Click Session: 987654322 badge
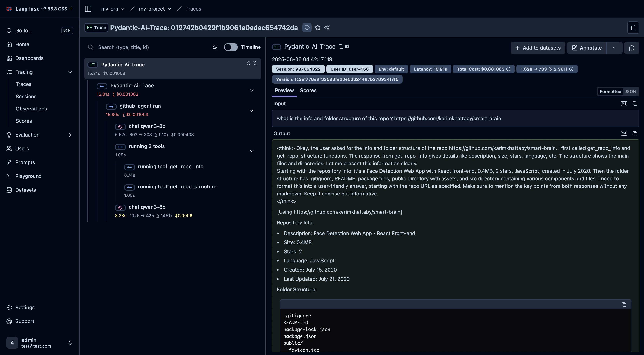This screenshot has width=644, height=355. click(298, 69)
